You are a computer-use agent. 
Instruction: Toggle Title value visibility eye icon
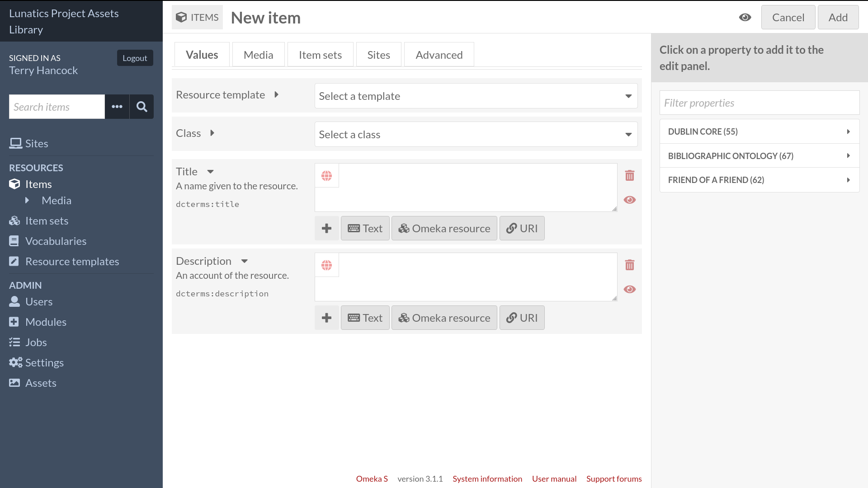(x=630, y=200)
